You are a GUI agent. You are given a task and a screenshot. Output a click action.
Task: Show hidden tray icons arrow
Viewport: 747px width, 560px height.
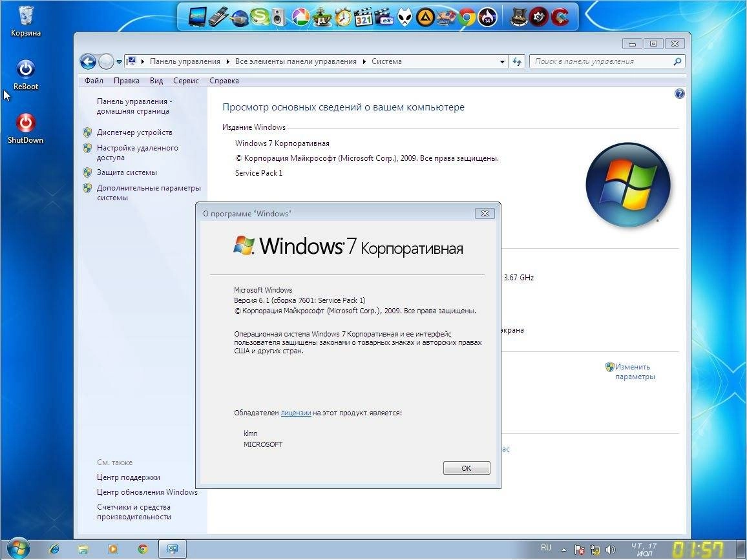tap(563, 550)
